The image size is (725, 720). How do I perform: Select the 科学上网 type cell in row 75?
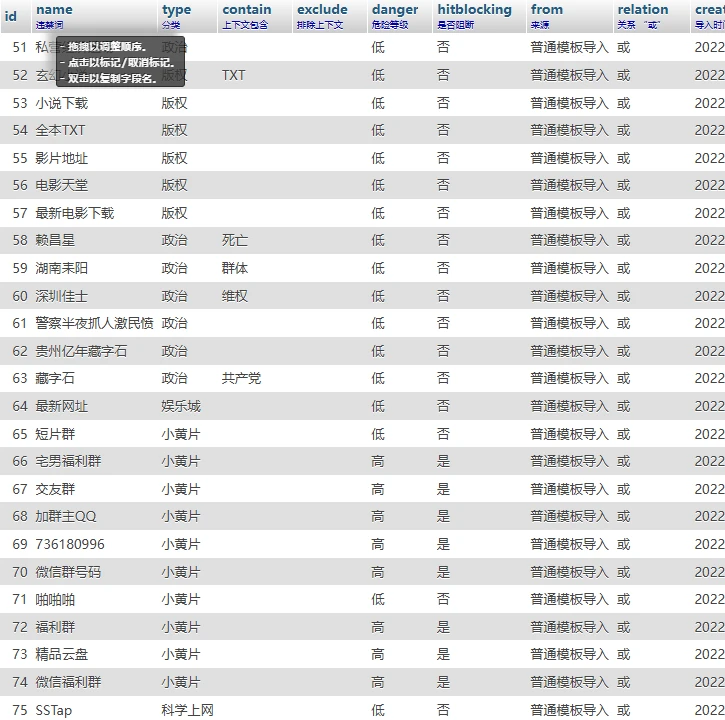pos(188,710)
